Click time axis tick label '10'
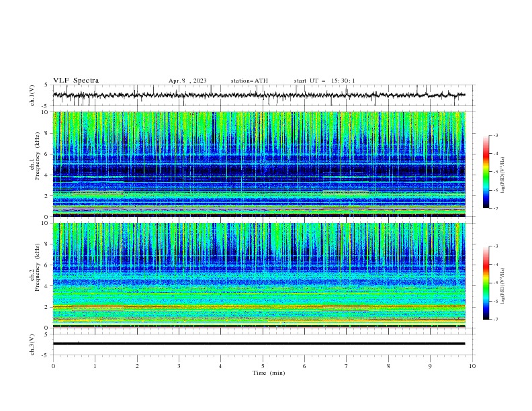 click(472, 366)
